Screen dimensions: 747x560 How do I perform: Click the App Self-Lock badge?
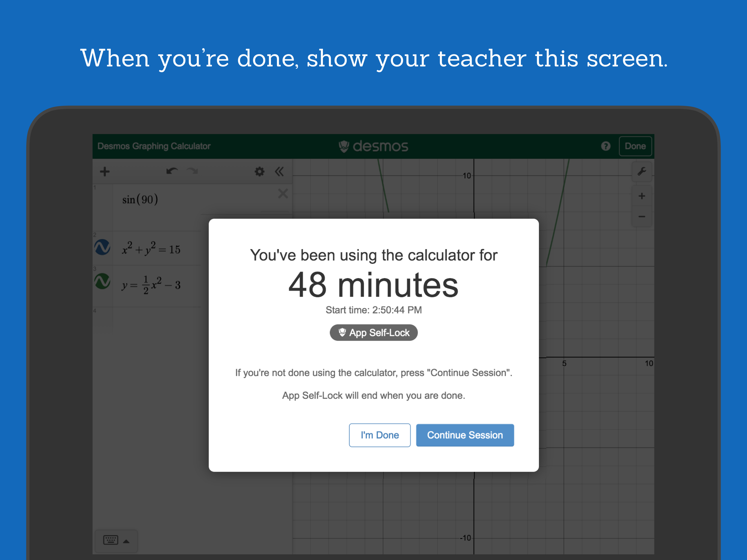(373, 333)
